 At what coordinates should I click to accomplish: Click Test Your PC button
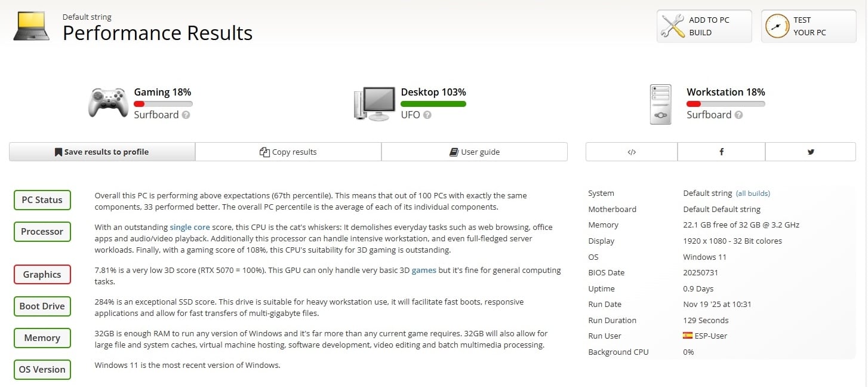[x=808, y=26]
